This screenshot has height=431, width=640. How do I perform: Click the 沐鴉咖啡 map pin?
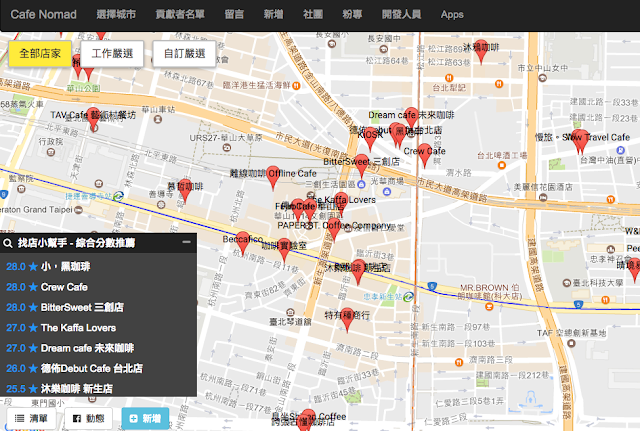coord(481,52)
